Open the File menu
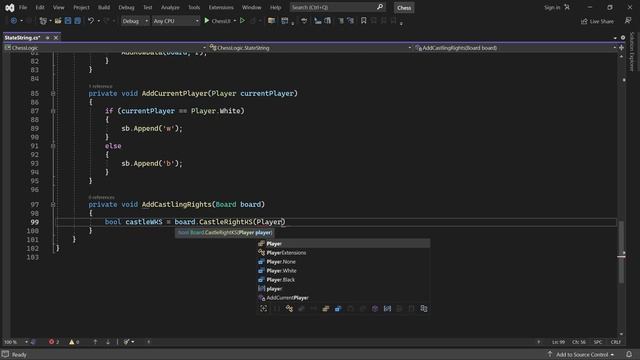 23,7
